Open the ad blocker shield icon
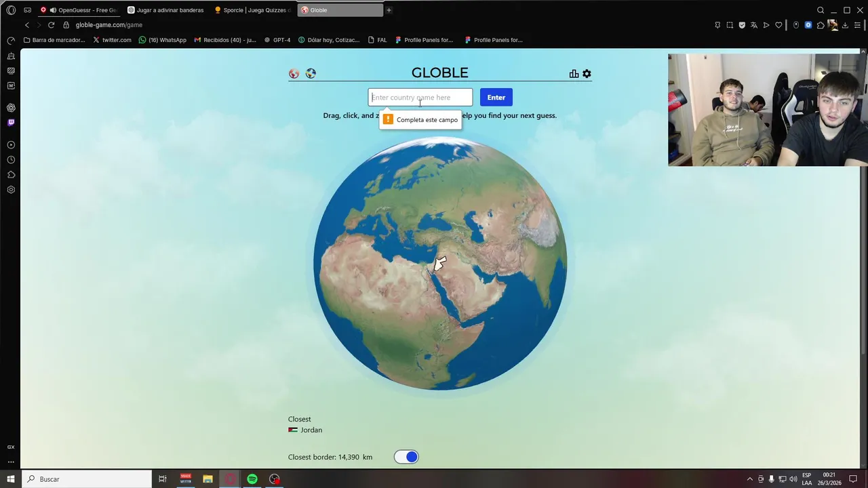This screenshot has height=488, width=868. point(742,25)
